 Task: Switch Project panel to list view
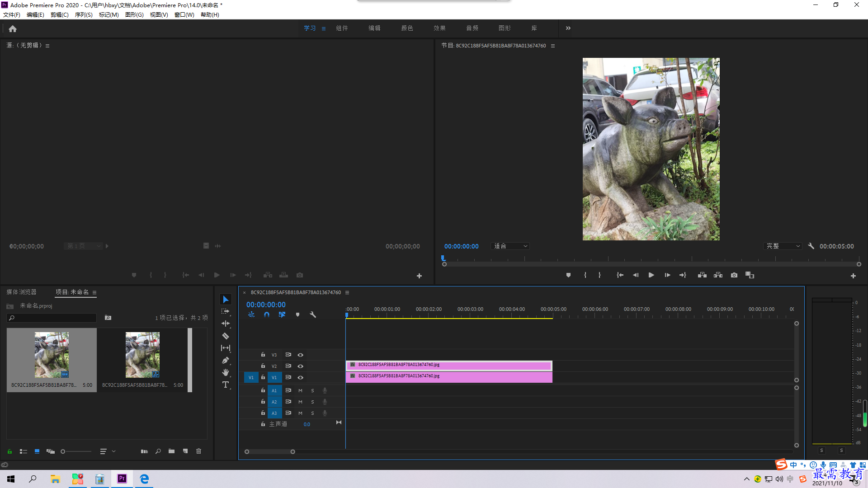coord(24,451)
